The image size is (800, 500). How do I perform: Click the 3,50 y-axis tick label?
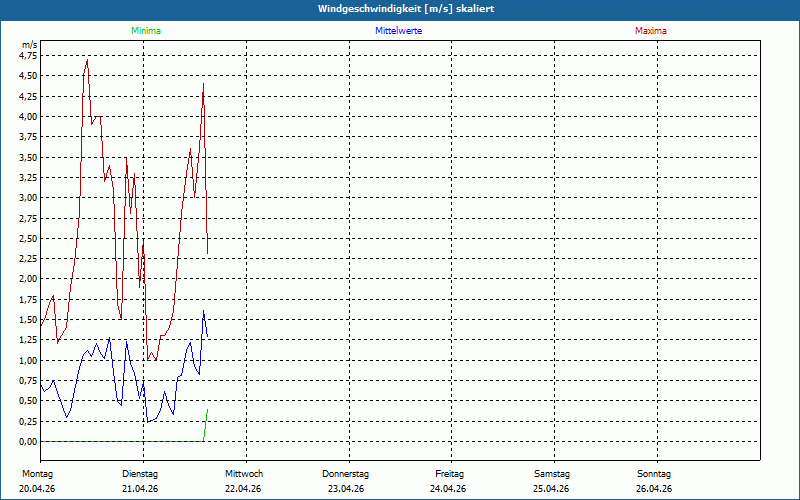28,158
